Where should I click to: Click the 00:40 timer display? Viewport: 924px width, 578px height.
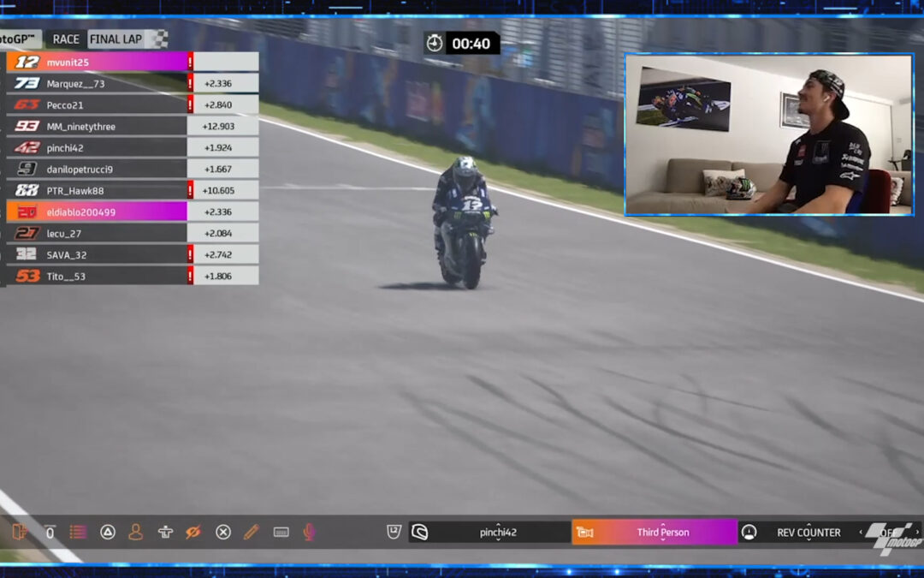tap(471, 44)
